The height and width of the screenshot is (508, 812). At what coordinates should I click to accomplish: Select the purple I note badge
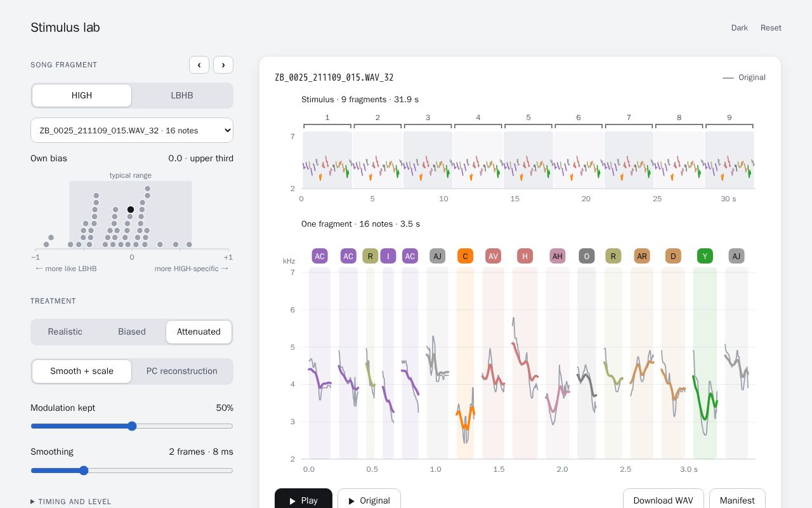click(388, 256)
